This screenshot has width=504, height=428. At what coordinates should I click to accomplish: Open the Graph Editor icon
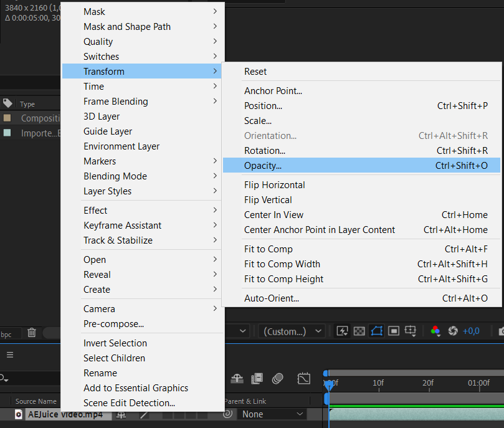pyautogui.click(x=303, y=378)
